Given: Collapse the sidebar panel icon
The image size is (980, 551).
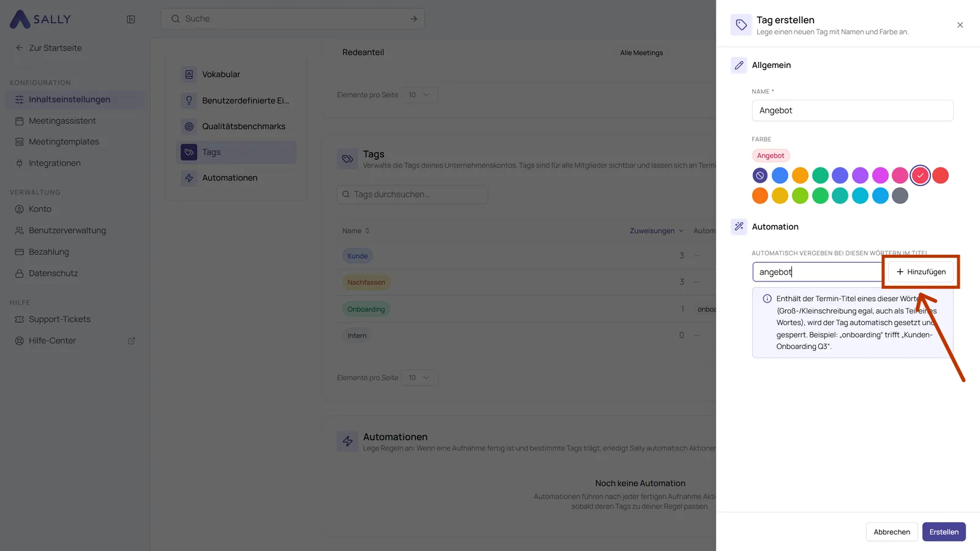Looking at the screenshot, I should pyautogui.click(x=130, y=19).
